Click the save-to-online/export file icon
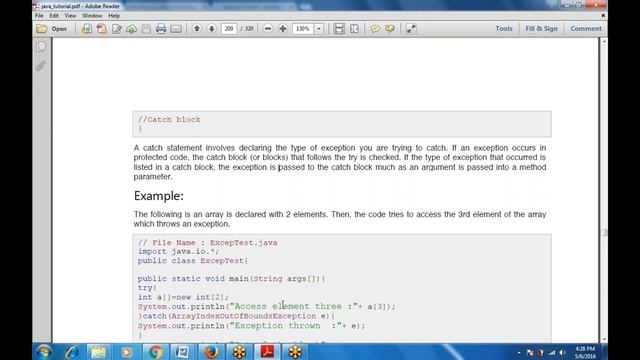Viewport: 640px width, 360px height. [x=87, y=29]
